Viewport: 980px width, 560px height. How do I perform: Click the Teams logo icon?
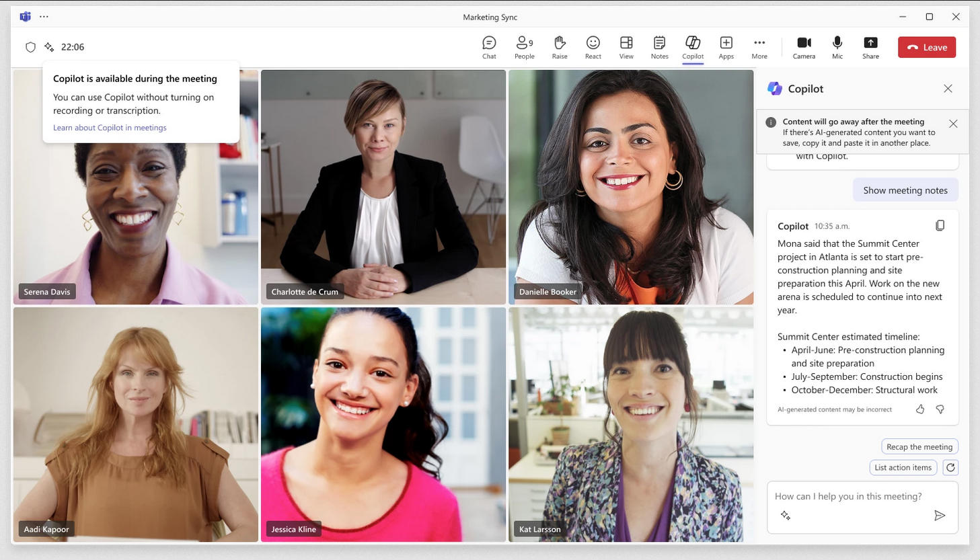click(x=25, y=17)
